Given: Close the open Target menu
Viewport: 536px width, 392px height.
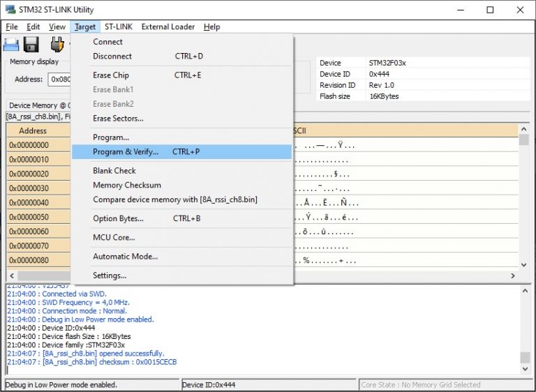Looking at the screenshot, I should [x=85, y=27].
